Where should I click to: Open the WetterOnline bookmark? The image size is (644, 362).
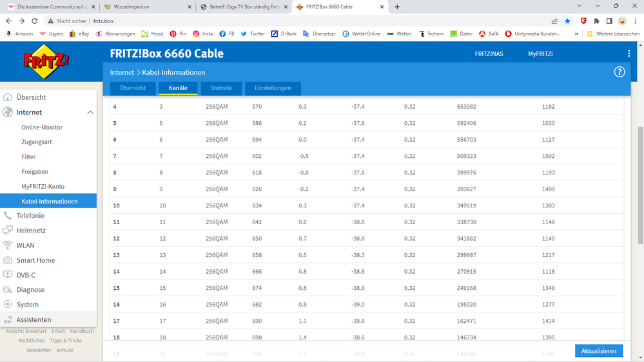(362, 33)
